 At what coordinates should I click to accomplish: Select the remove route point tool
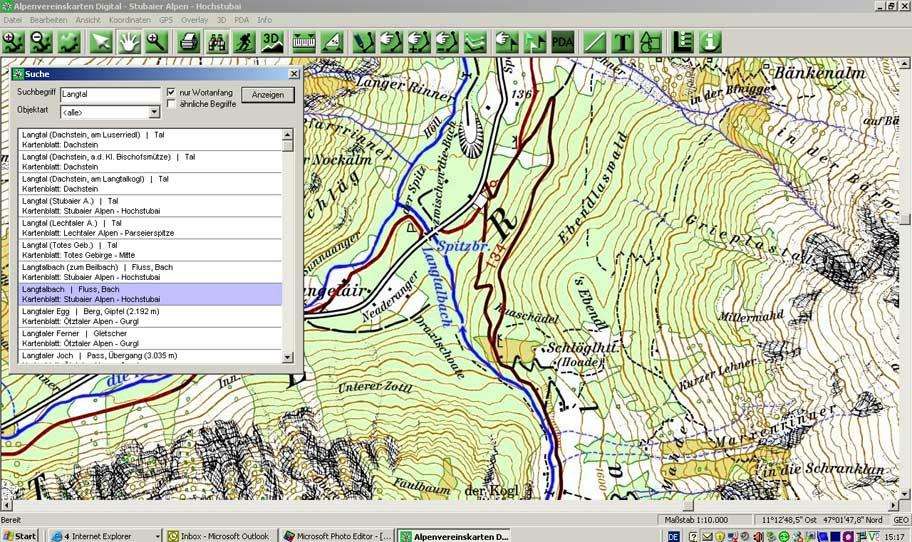pyautogui.click(x=447, y=42)
